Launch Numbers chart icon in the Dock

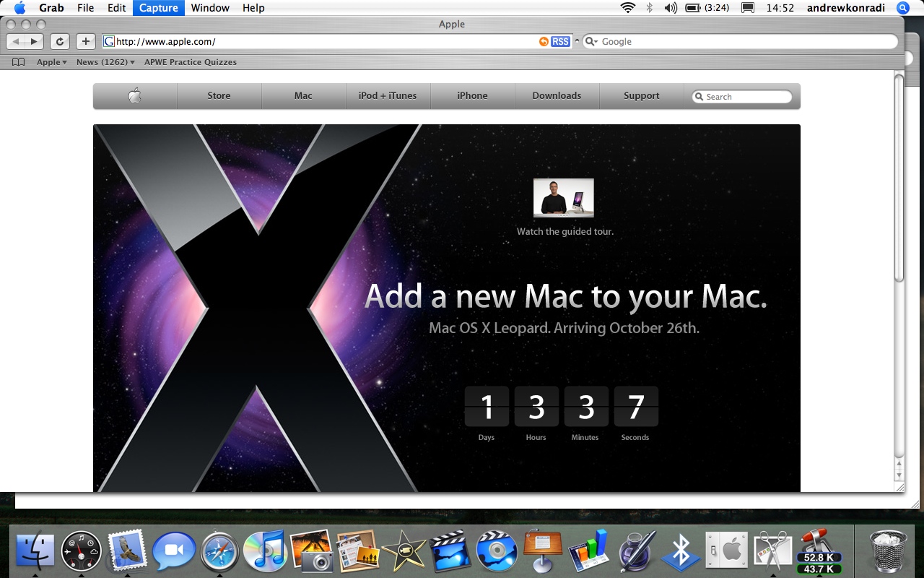[x=588, y=551]
